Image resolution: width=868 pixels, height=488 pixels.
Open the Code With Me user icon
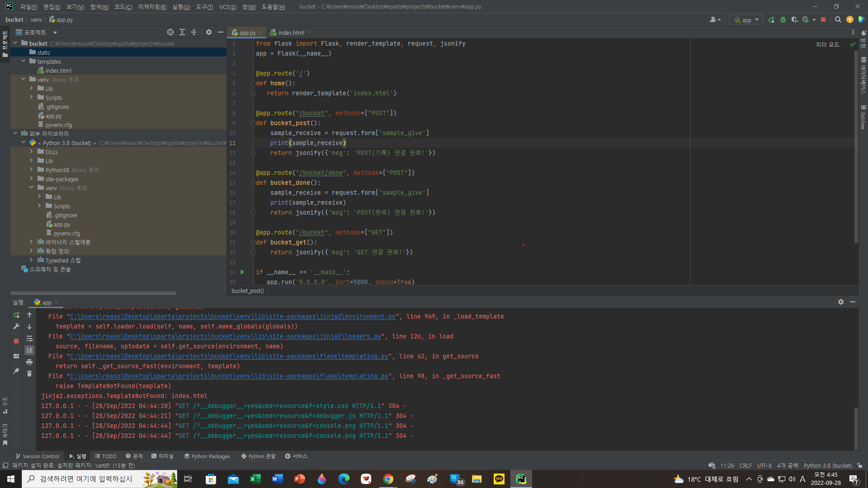[715, 20]
